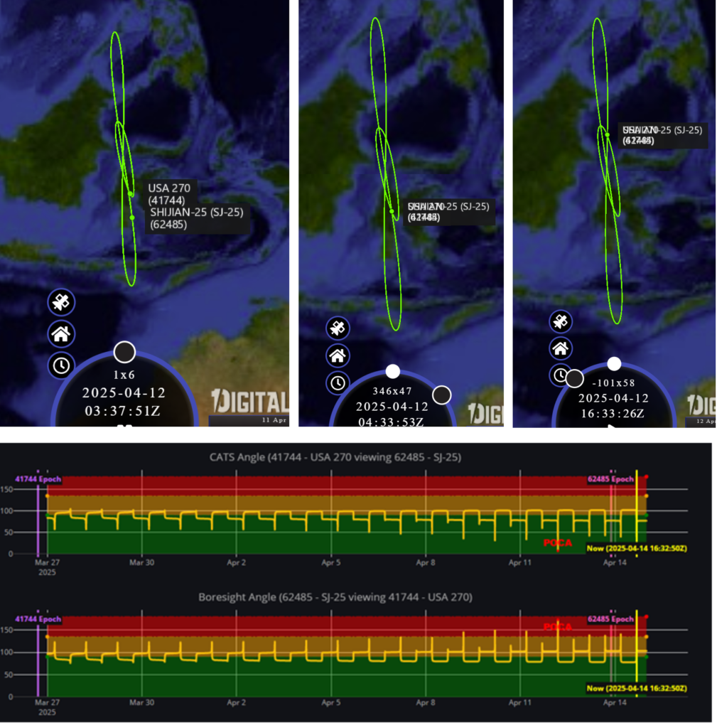Open the clock icon in the middle map panel
The height and width of the screenshot is (728, 717).
(338, 382)
